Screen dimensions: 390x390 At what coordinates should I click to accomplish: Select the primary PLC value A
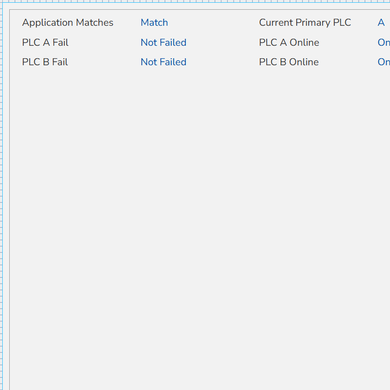click(381, 23)
